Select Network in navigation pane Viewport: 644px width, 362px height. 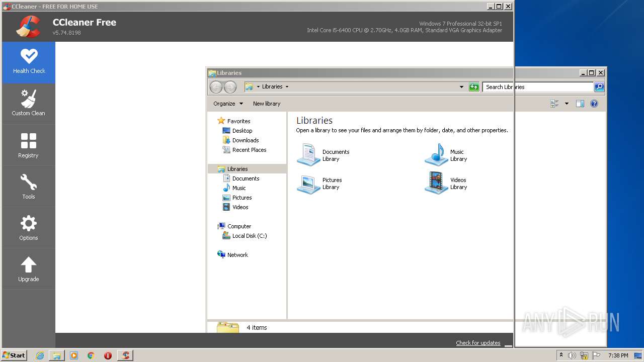click(237, 255)
